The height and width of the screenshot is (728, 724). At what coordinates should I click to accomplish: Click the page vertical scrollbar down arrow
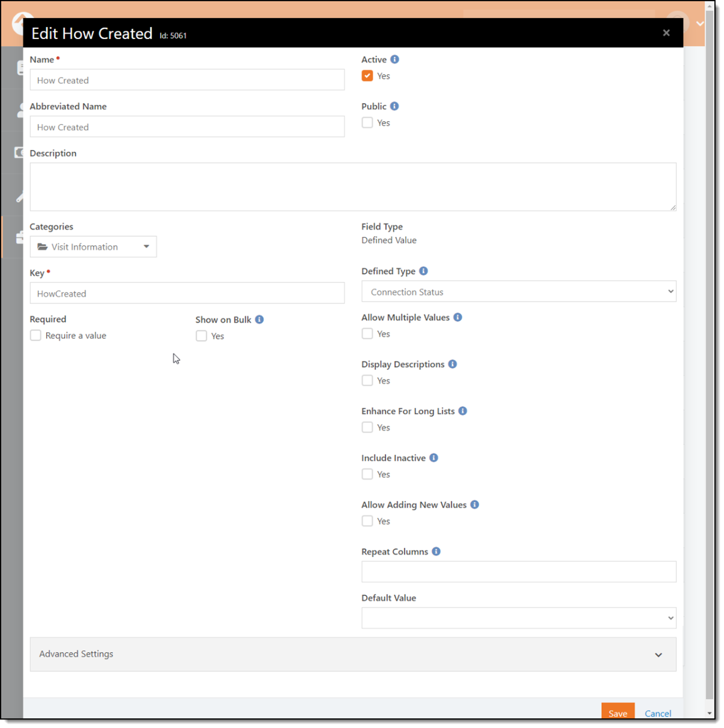pyautogui.click(x=710, y=713)
